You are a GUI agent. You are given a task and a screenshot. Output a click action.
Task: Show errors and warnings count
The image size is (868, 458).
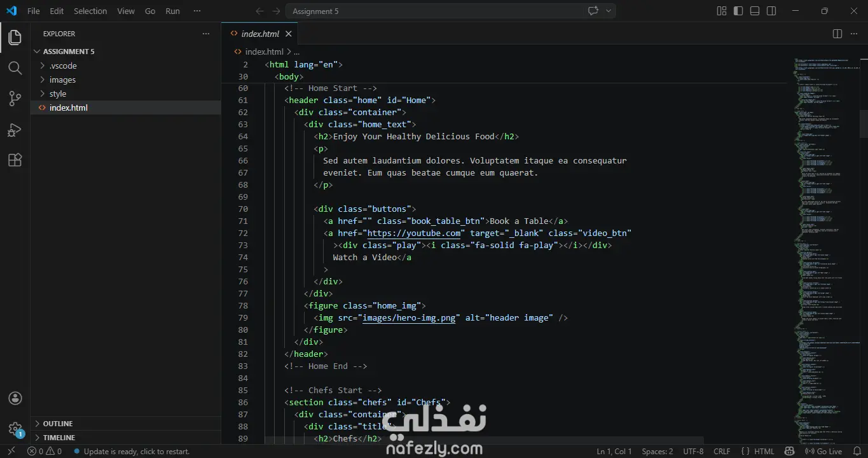(45, 451)
